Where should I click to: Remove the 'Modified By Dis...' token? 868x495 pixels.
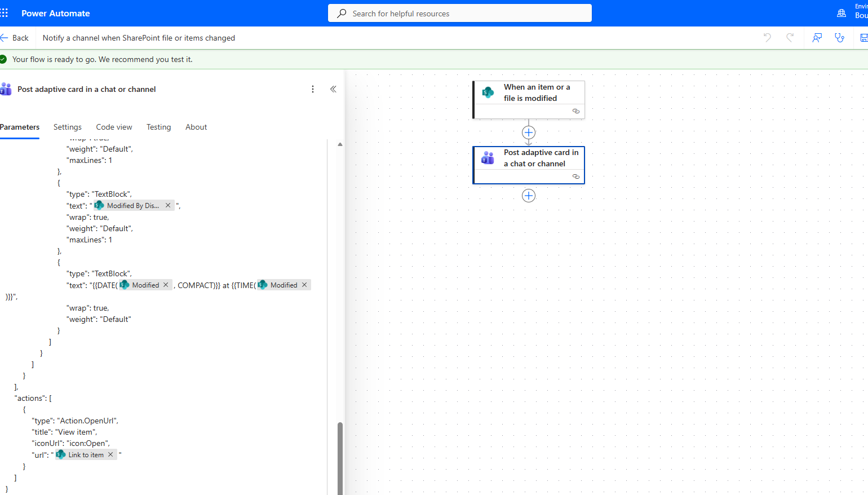[x=168, y=205]
